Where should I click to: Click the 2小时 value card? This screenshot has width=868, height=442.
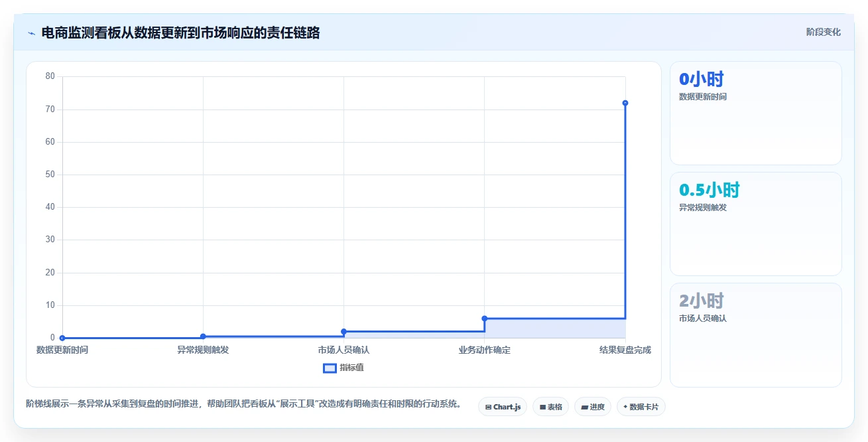[x=756, y=334]
